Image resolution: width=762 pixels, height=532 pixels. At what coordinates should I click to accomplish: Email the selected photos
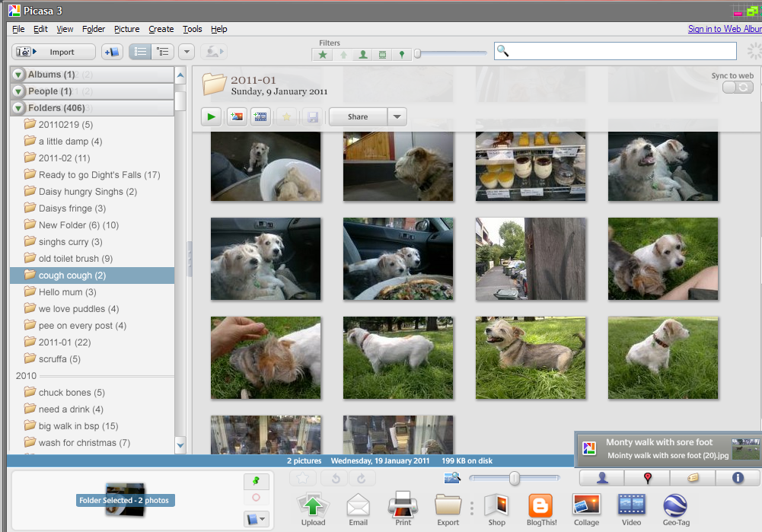coord(358,506)
